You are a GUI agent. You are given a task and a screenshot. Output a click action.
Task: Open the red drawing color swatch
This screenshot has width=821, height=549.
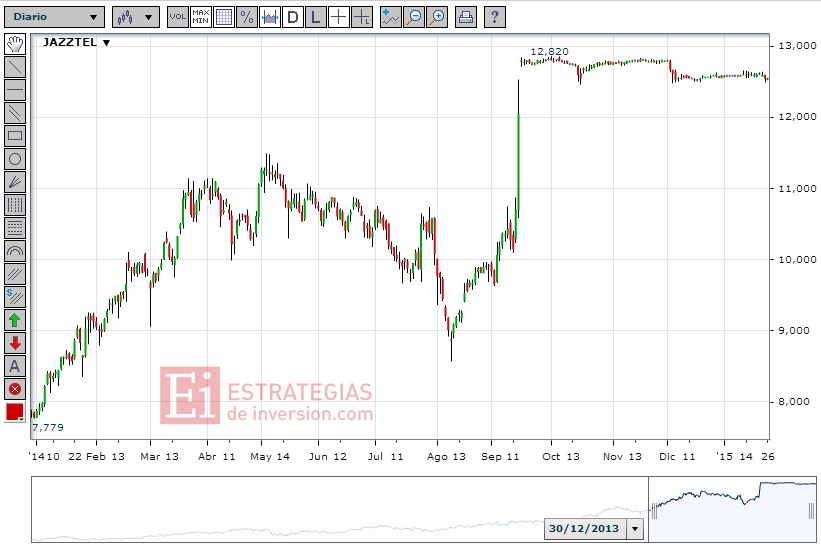(15, 412)
